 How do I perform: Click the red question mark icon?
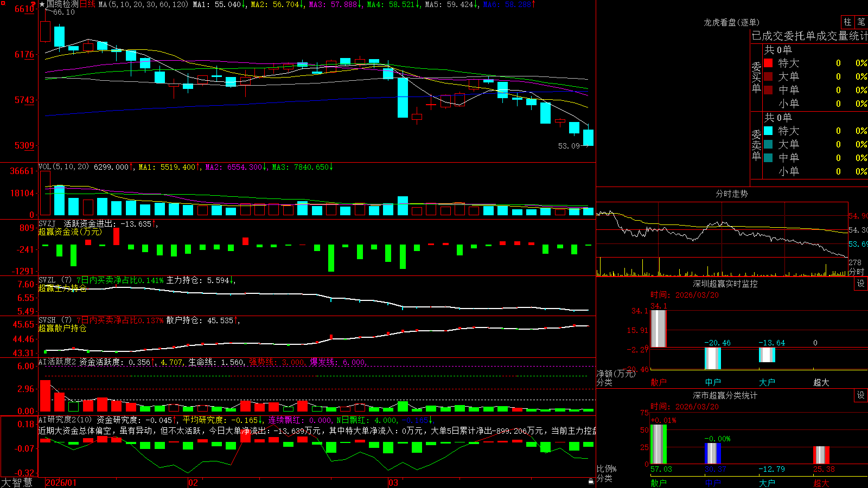[33, 4]
